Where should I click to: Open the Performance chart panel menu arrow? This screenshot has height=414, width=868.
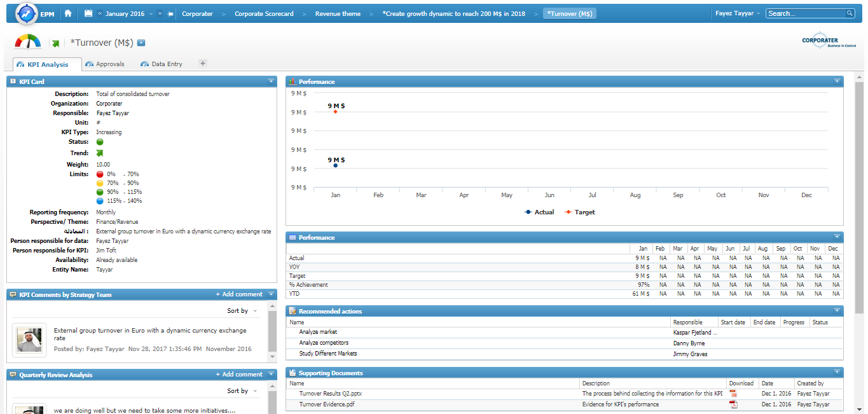(837, 81)
